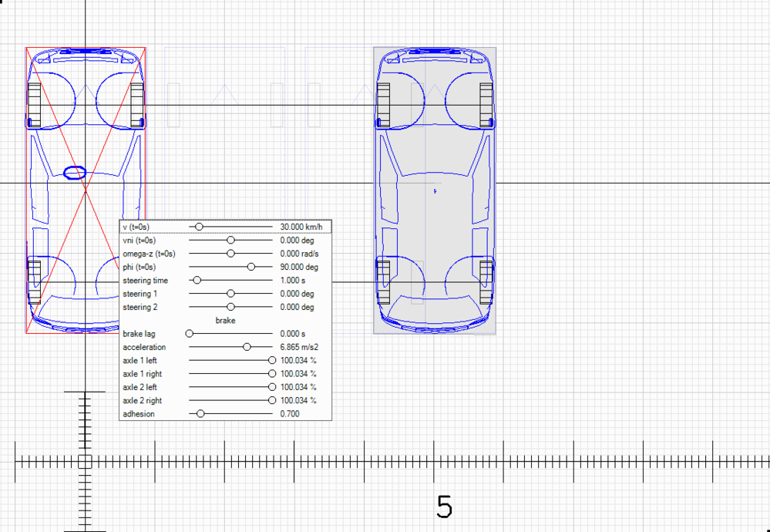Image resolution: width=770 pixels, height=532 pixels.
Task: Click the brake lag slider handle
Action: (x=190, y=334)
